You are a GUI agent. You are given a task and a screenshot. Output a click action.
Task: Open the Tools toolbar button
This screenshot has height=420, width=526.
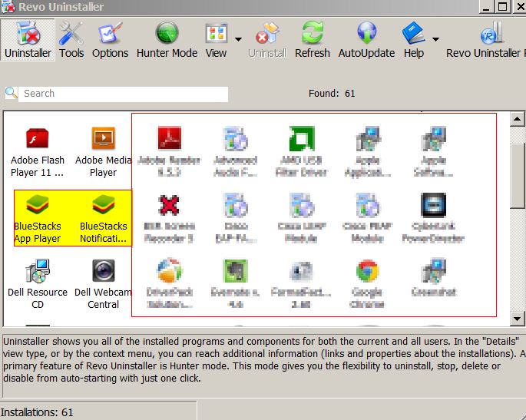click(71, 40)
